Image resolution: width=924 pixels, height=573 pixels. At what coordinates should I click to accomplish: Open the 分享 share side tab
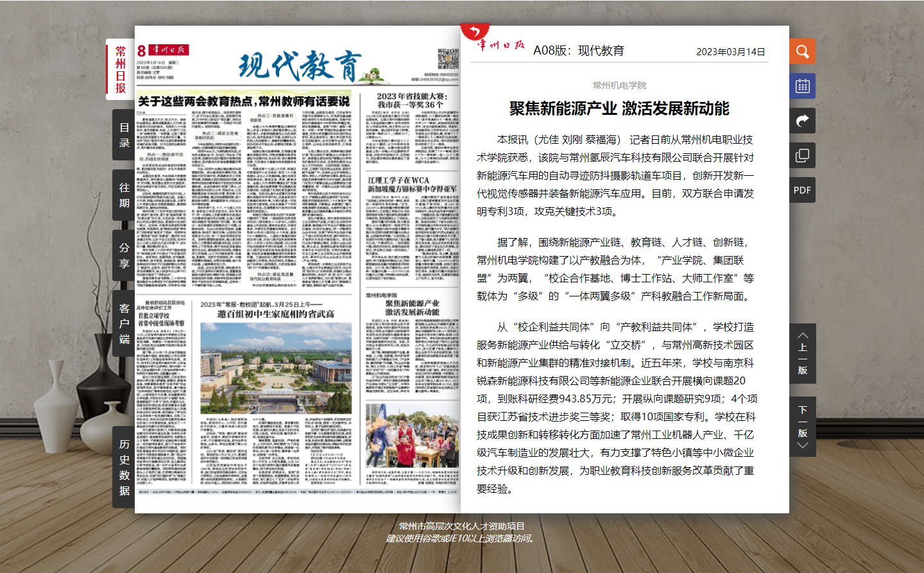pos(124,255)
